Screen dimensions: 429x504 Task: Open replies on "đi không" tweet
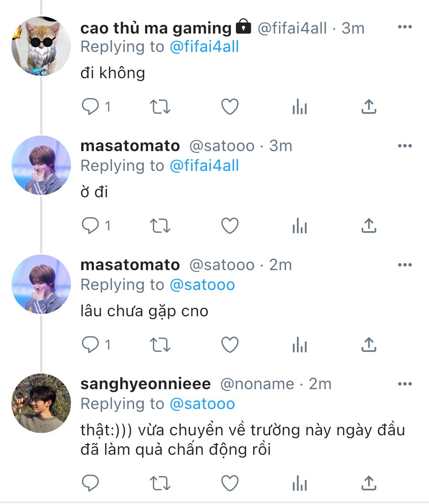pos(96,107)
